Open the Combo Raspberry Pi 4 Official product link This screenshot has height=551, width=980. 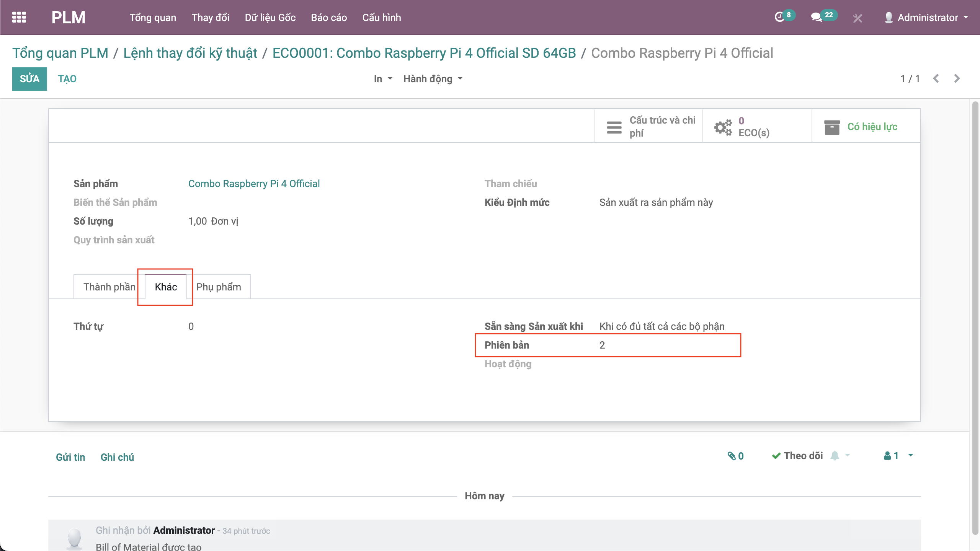point(254,184)
